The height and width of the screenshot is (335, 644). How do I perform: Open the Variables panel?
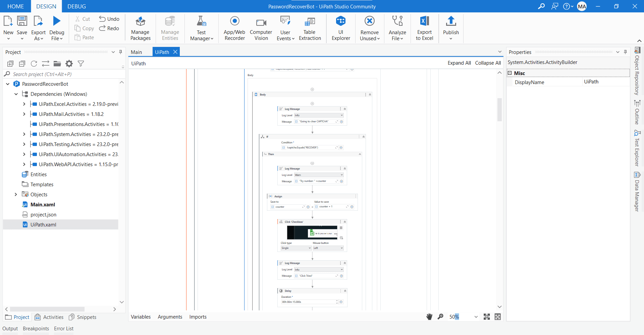pos(141,317)
